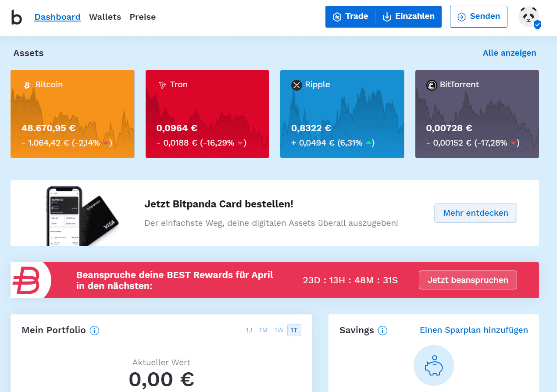This screenshot has height=392, width=557.
Task: Open the Savings info icon
Action: pyautogui.click(x=382, y=331)
